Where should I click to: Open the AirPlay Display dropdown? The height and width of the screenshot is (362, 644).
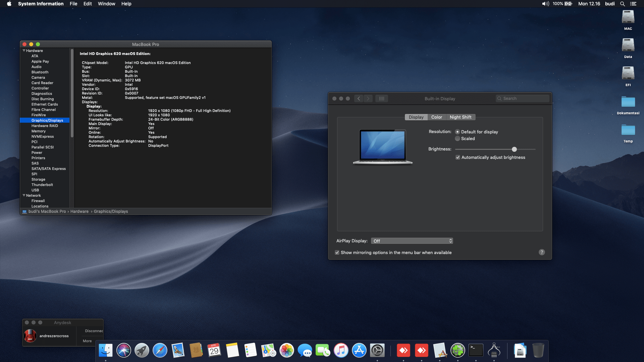click(412, 241)
